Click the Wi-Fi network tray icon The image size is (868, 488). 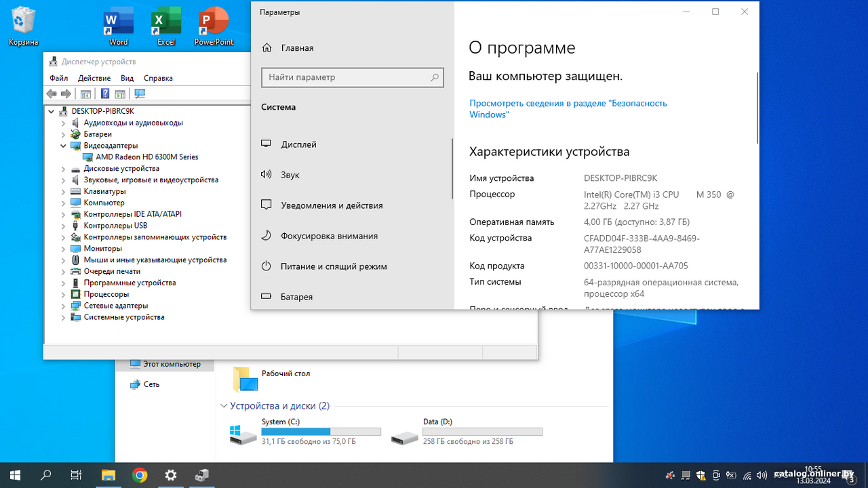tap(748, 475)
